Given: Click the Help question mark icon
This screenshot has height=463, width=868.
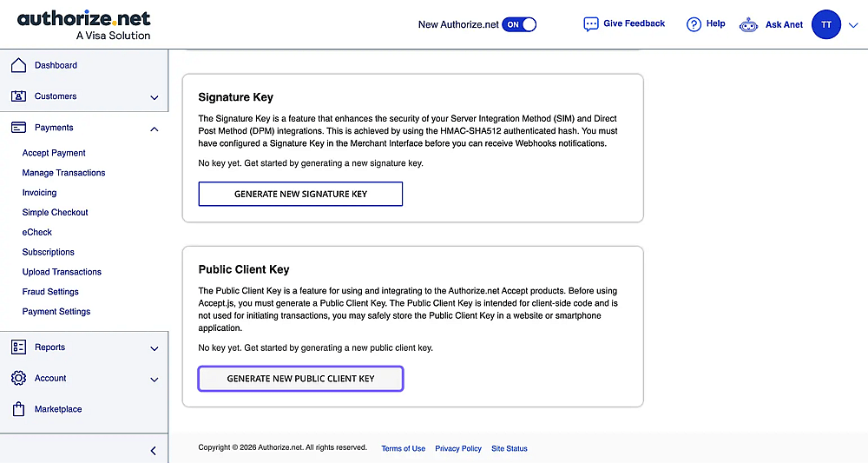Looking at the screenshot, I should tap(694, 24).
